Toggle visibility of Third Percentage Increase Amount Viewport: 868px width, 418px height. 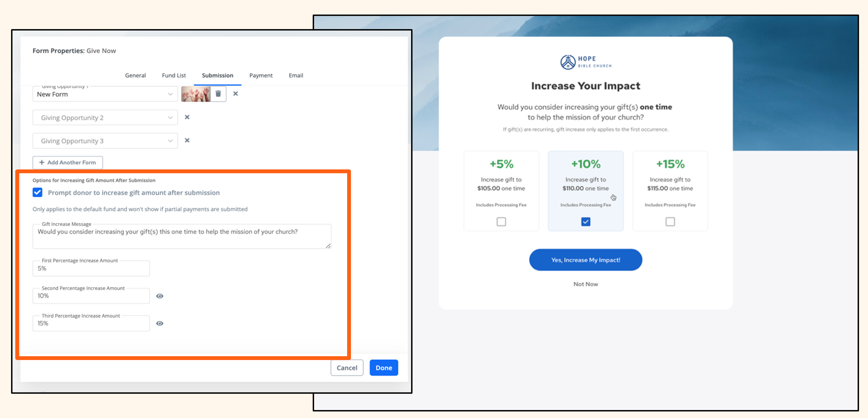tap(159, 324)
